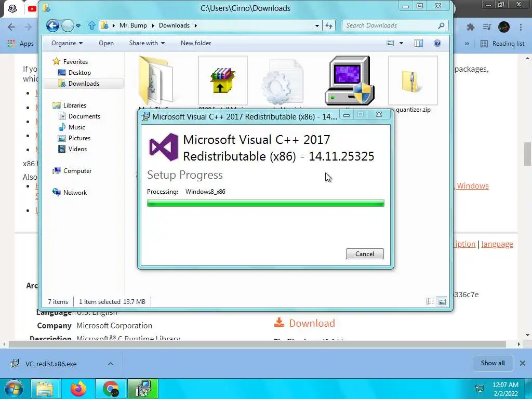Screen dimensions: 532x399
Task: Click Downloads in address breadcrumb
Action: point(174,25)
